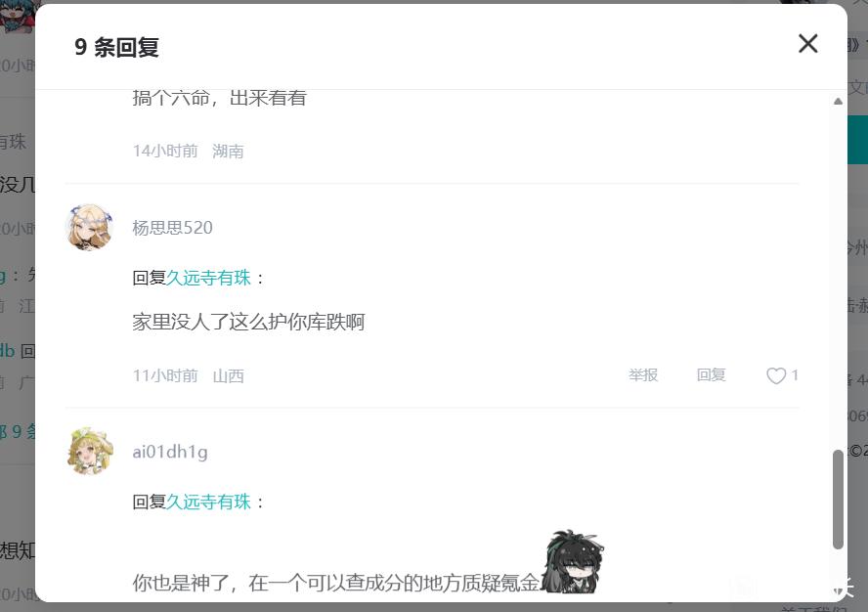Click the 山西 location tag
The width and height of the screenshot is (868, 612).
(x=228, y=375)
